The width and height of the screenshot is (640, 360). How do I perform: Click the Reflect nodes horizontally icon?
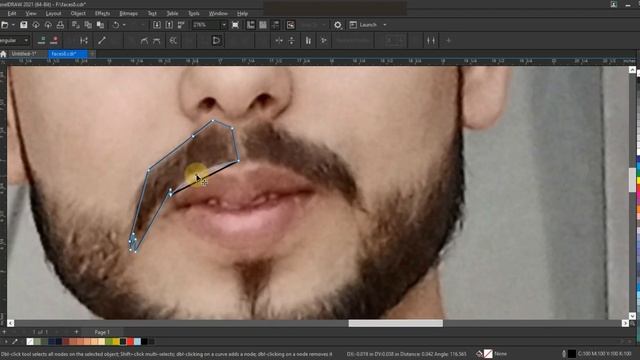[308, 40]
